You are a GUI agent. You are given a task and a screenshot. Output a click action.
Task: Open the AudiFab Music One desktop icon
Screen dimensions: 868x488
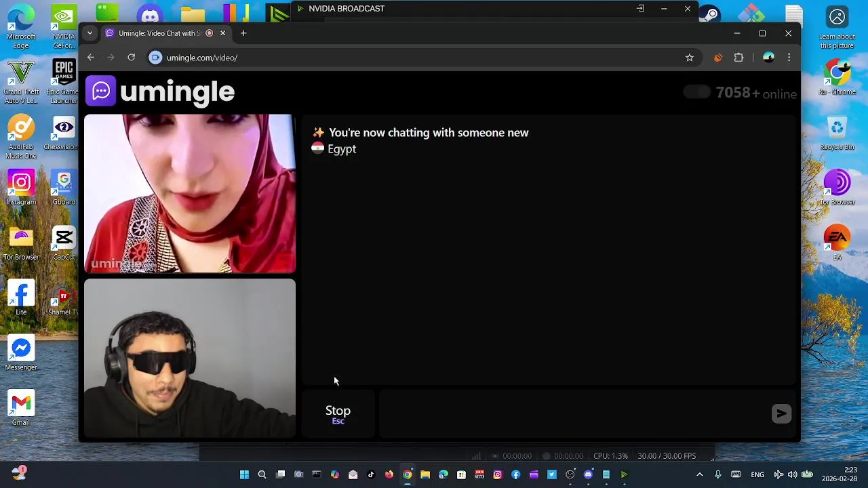tap(21, 138)
